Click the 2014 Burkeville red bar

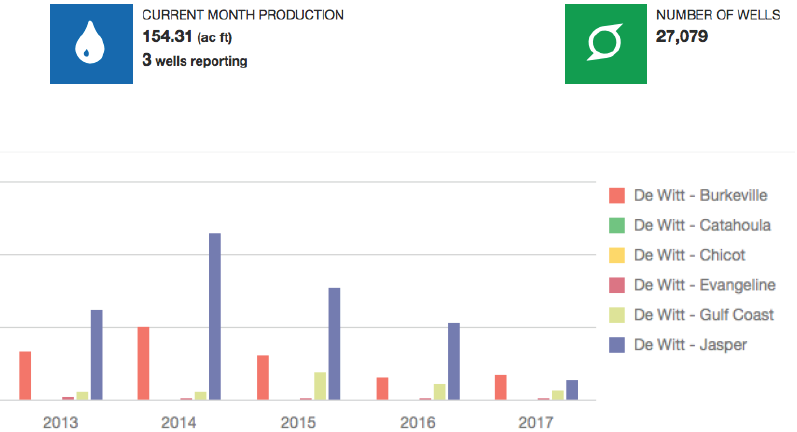(144, 363)
